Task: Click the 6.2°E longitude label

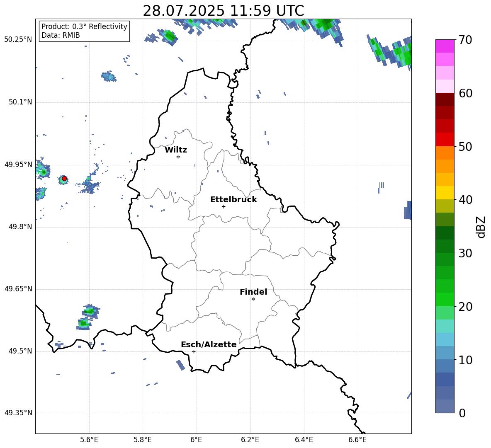Action: pyautogui.click(x=250, y=440)
